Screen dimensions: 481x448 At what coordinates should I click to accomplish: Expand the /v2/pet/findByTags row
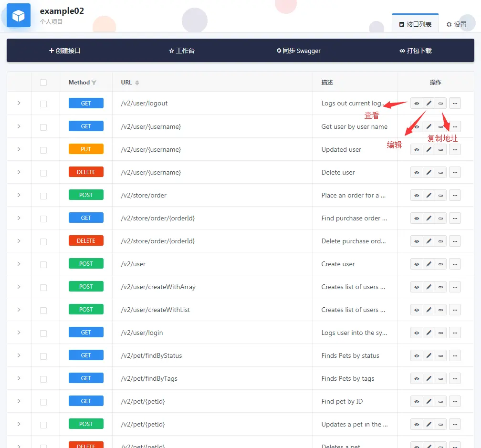point(19,378)
